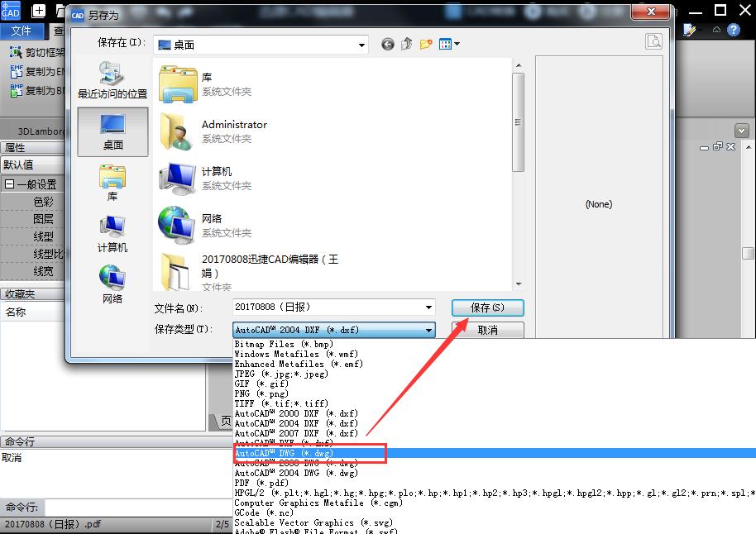
Task: Open the preview pane toggle icon
Action: point(653,40)
